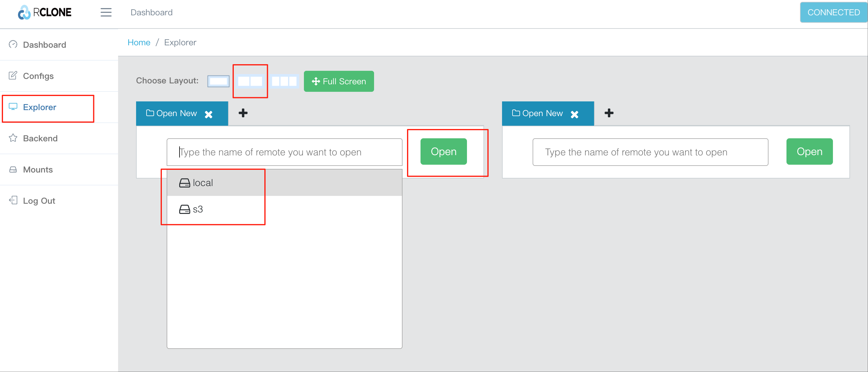Click the Dashboard header text
This screenshot has width=868, height=372.
pos(152,13)
